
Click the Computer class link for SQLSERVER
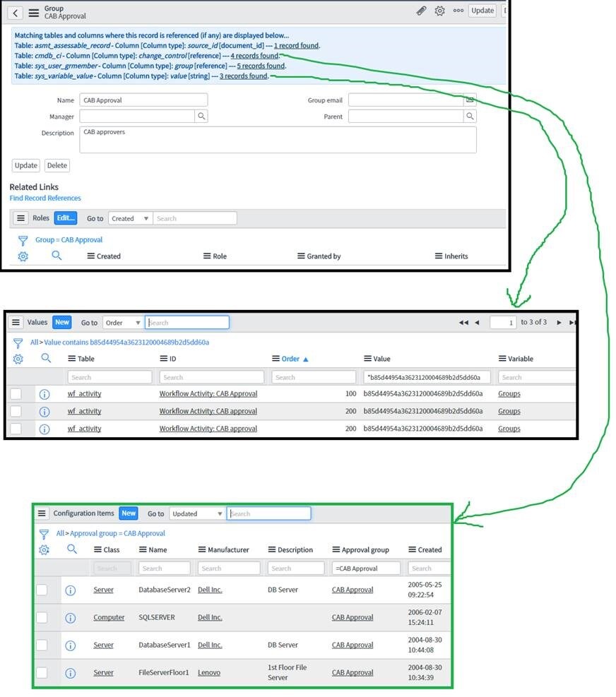(x=109, y=617)
